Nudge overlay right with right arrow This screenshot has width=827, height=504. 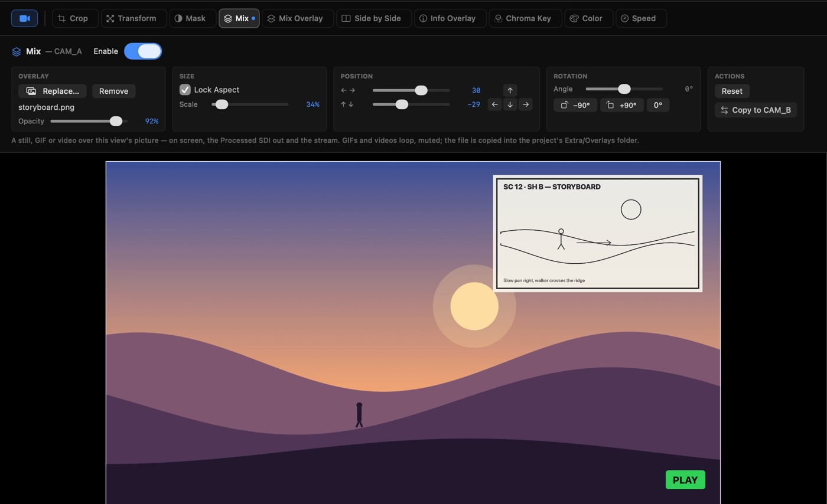525,104
